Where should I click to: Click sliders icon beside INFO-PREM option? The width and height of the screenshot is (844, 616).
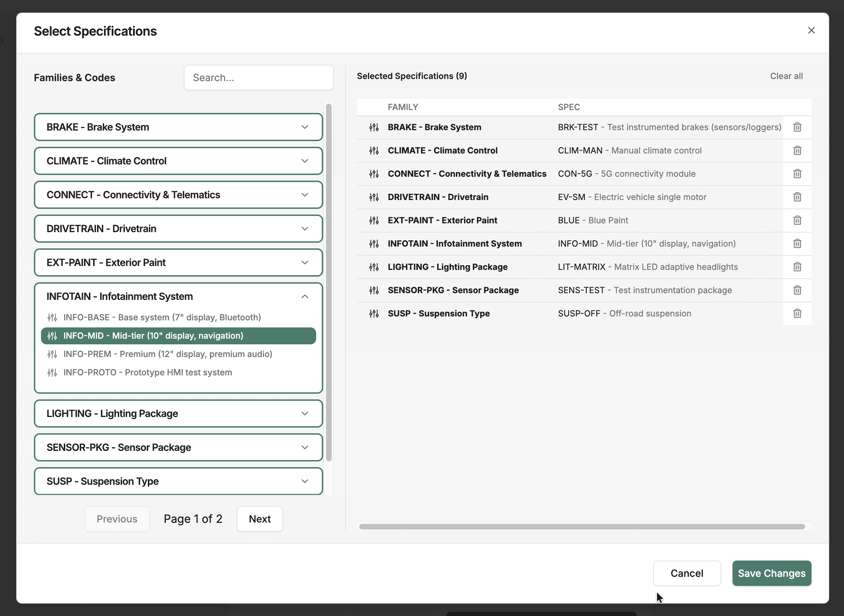[x=52, y=354]
